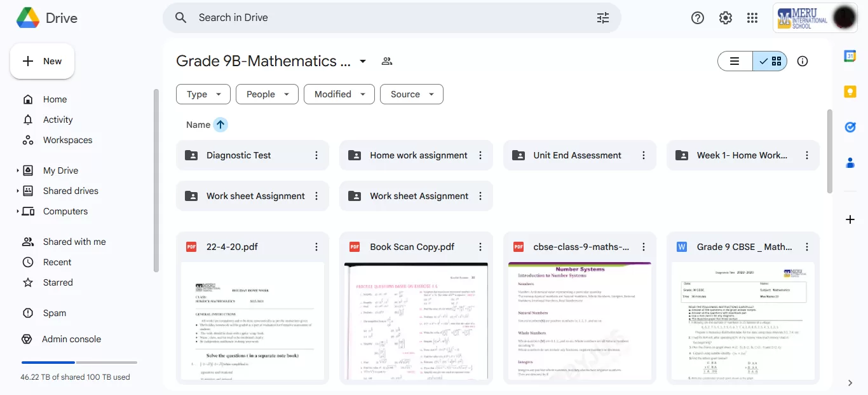This screenshot has width=868, height=395.
Task: Open Starred in the sidebar
Action: point(58,282)
